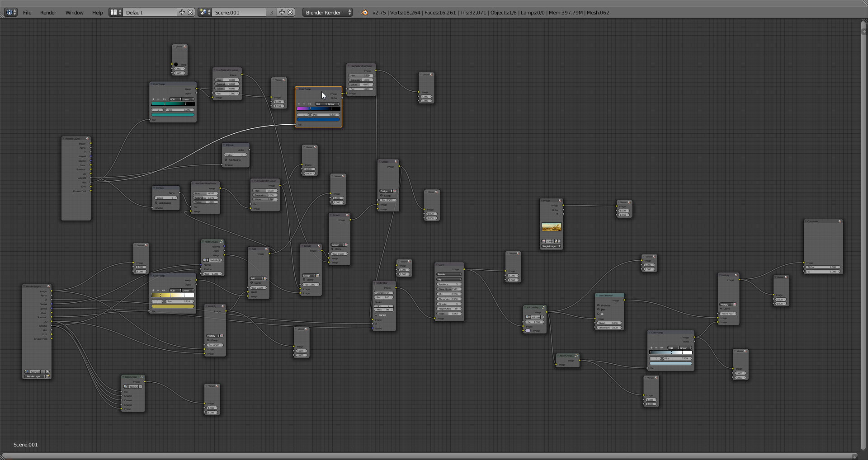
Task: Open the Glare type Streaks dropdown
Action: click(x=449, y=274)
